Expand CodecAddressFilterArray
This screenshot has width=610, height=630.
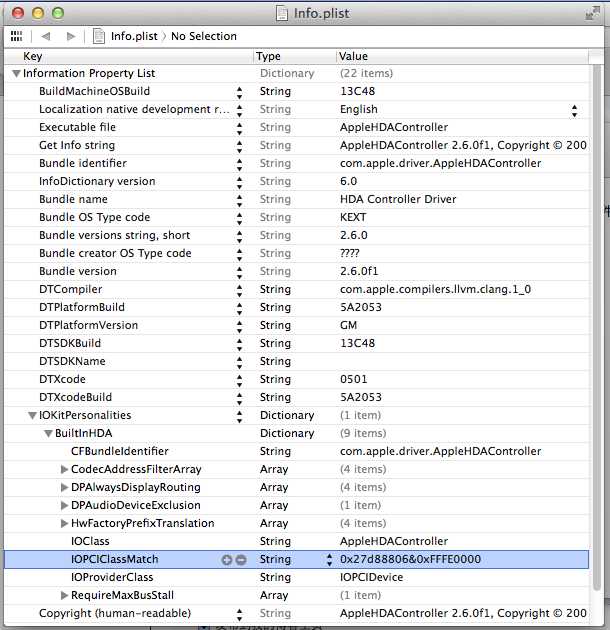pyautogui.click(x=64, y=469)
